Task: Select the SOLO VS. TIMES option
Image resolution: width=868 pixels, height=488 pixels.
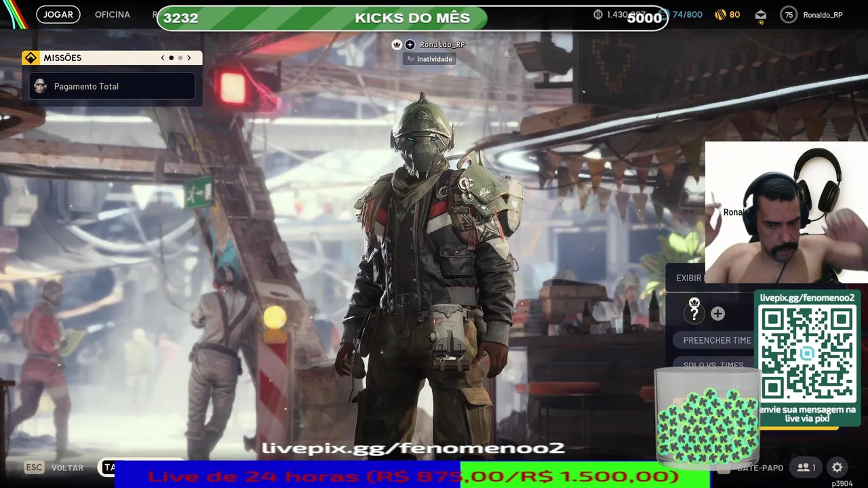Action: click(x=715, y=365)
